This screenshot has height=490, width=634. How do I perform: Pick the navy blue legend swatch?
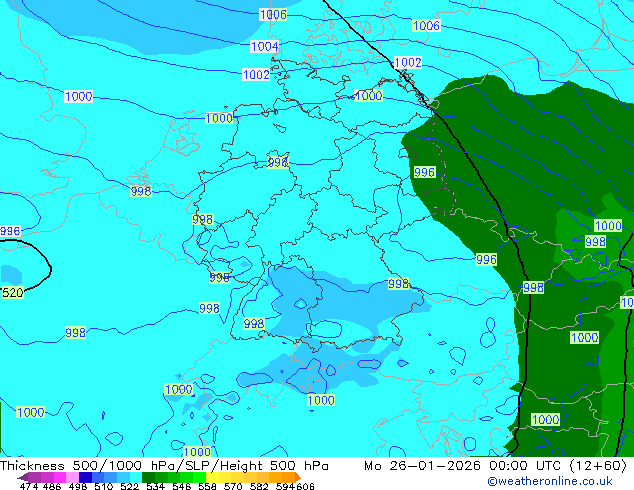[85, 477]
